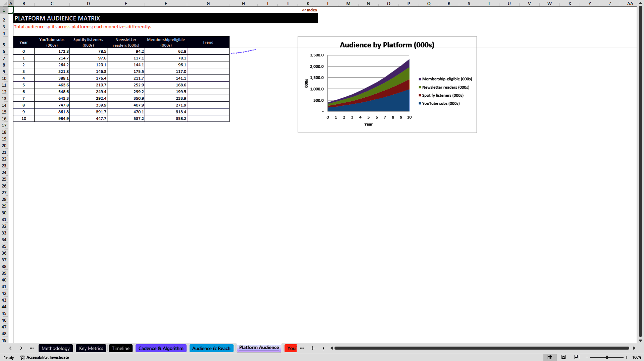Click cell with value 78.5
Image resolution: width=644 pixels, height=361 pixels.
tap(88, 51)
